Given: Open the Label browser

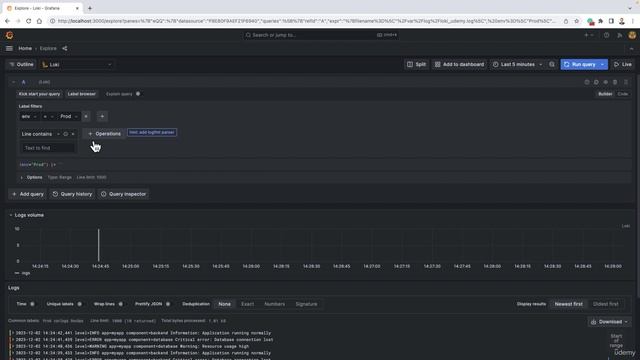Looking at the screenshot, I should point(82,94).
